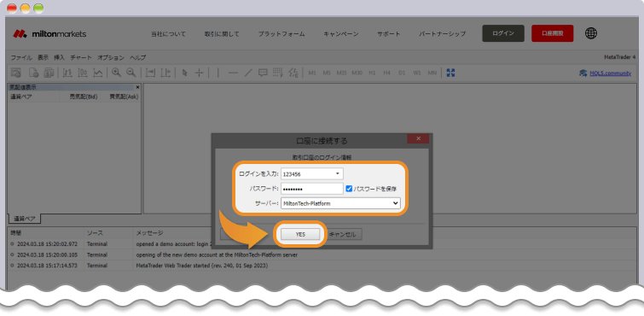Click the パスワード input field

(x=311, y=189)
